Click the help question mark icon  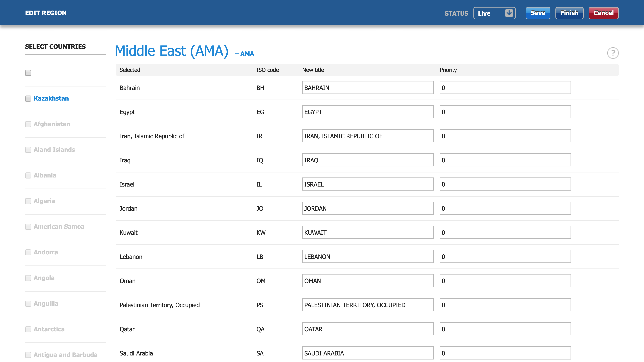tap(613, 53)
